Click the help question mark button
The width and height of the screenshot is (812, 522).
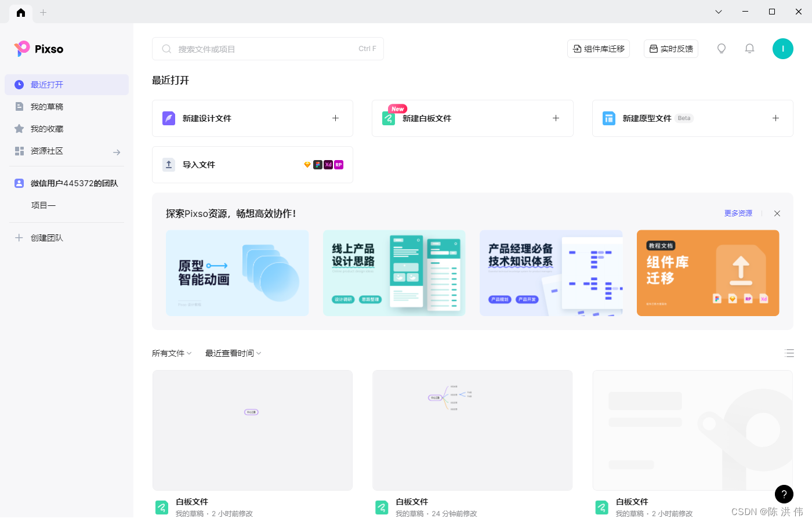(784, 494)
